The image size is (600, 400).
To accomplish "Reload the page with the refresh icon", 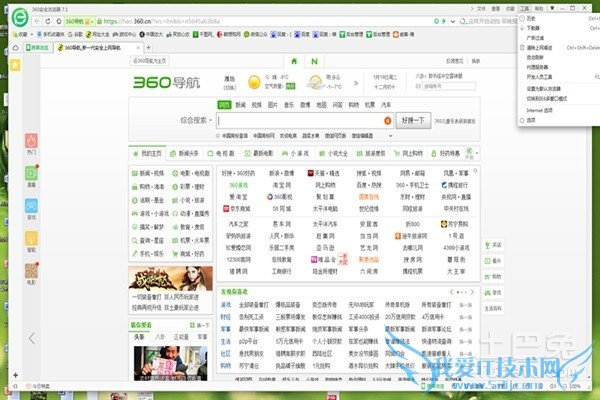I will pos(48,21).
